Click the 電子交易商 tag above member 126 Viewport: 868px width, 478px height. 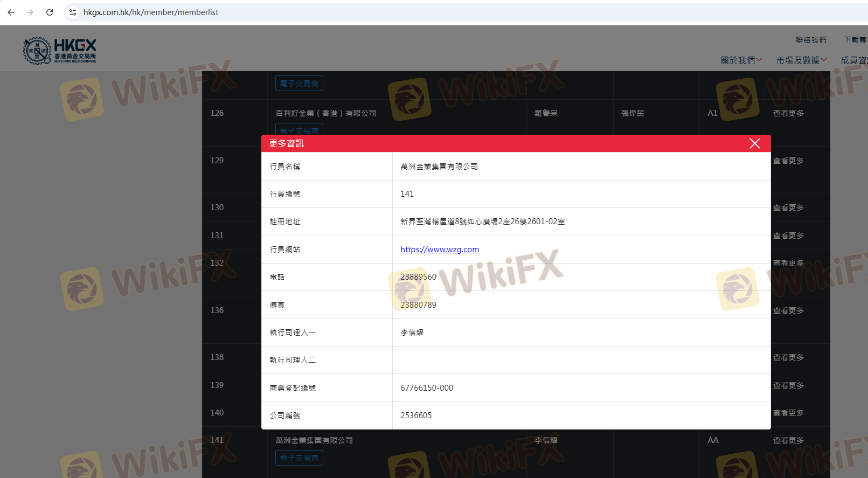[299, 84]
